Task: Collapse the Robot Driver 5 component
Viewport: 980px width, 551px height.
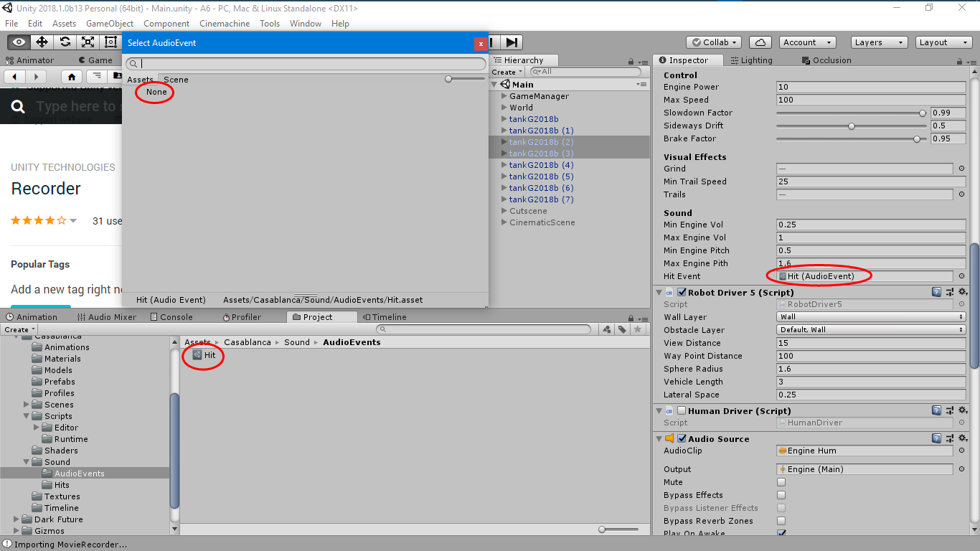Action: [x=659, y=292]
